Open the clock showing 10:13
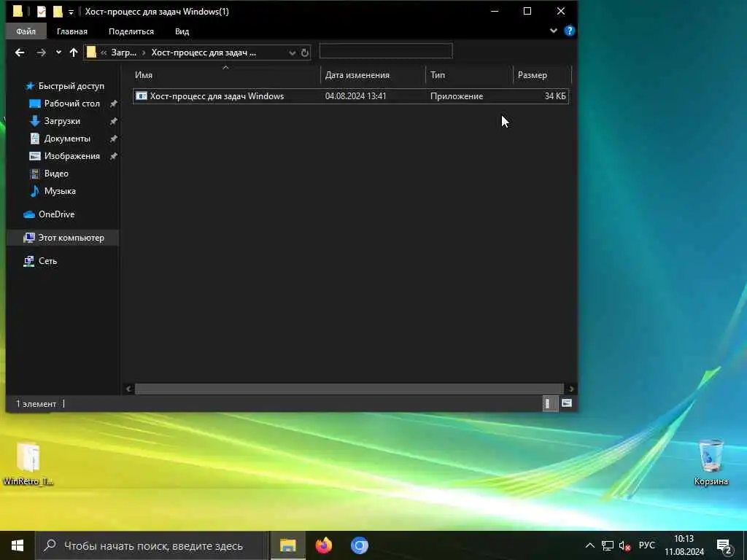Viewport: 747px width, 560px height. [684, 545]
